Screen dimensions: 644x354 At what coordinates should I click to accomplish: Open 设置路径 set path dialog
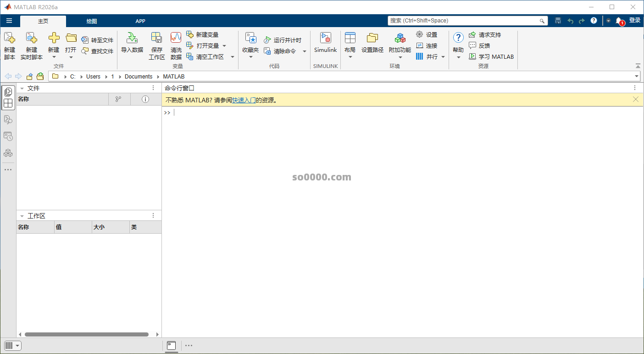(372, 43)
